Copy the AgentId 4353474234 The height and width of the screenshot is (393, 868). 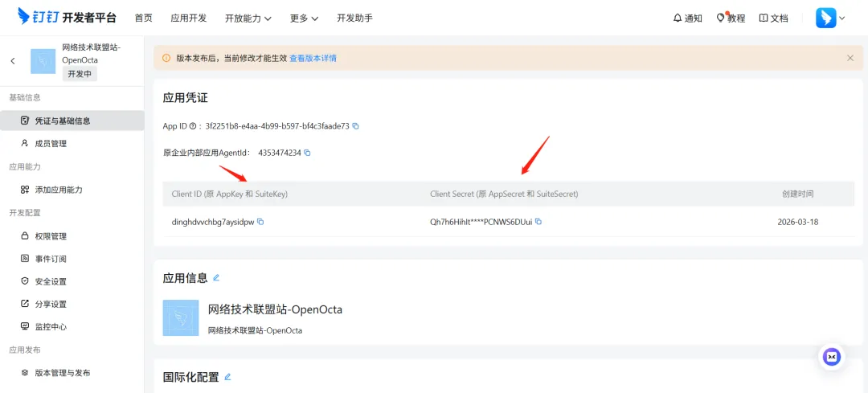tap(307, 153)
